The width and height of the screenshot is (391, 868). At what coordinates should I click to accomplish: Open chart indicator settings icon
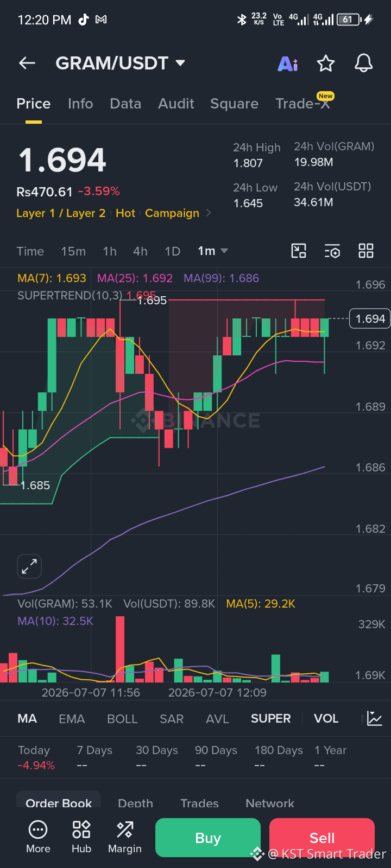pyautogui.click(x=332, y=251)
